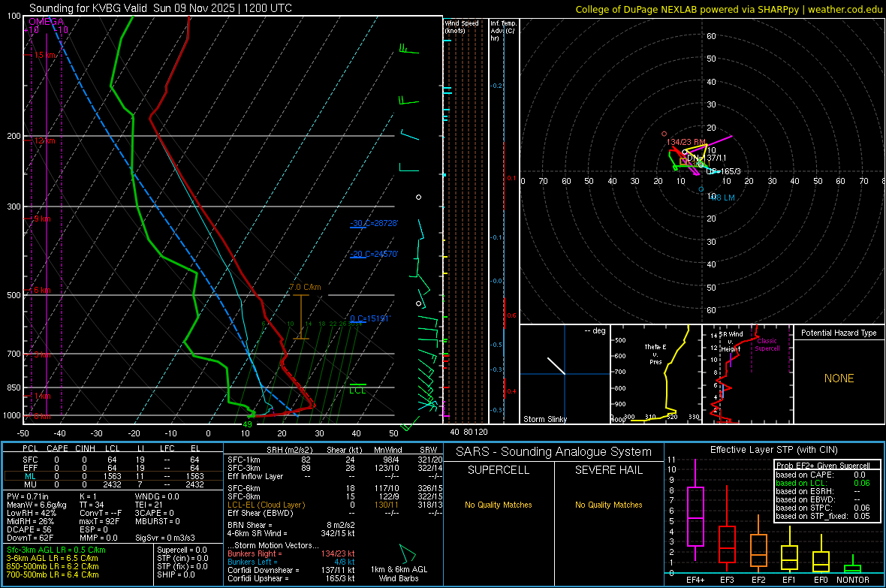Click the DN=137/11 hodograph label
886x588 pixels.
pos(707,158)
